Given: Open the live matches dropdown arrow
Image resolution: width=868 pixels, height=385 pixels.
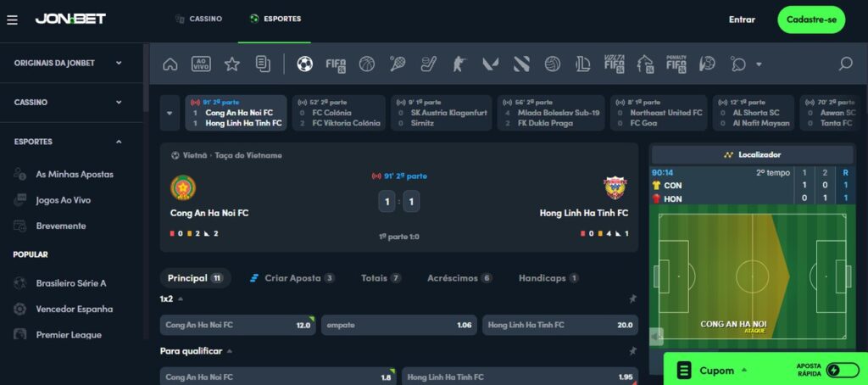Looking at the screenshot, I should coord(170,113).
